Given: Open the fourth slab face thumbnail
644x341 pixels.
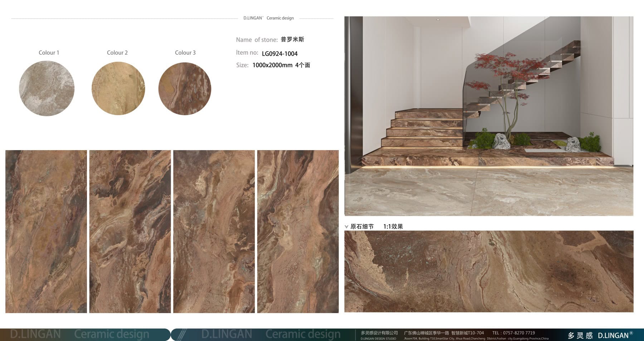Looking at the screenshot, I should click(298, 231).
